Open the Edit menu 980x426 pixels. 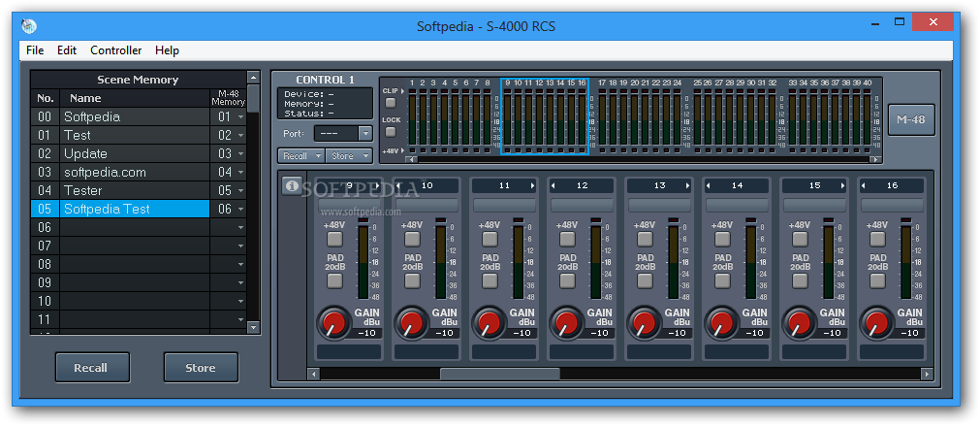66,50
